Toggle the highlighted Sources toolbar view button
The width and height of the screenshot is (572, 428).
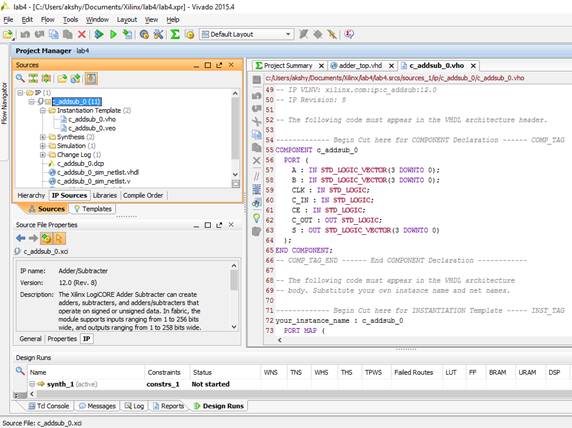(91, 78)
